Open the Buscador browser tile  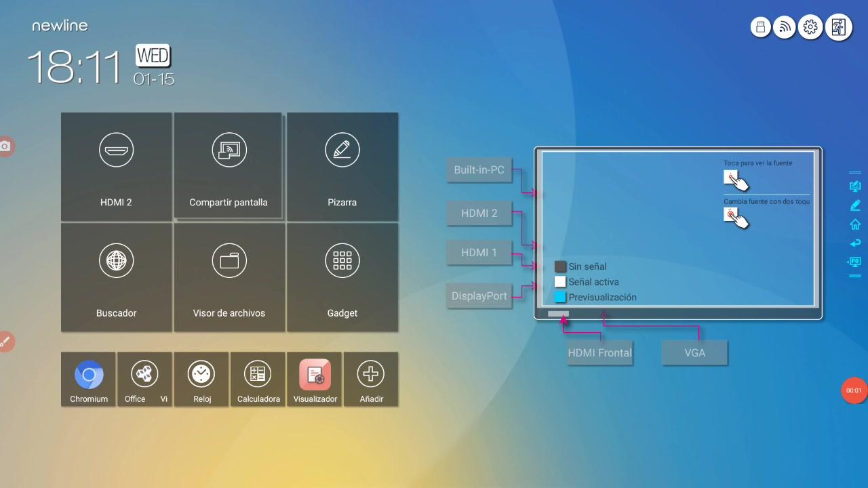click(x=116, y=277)
